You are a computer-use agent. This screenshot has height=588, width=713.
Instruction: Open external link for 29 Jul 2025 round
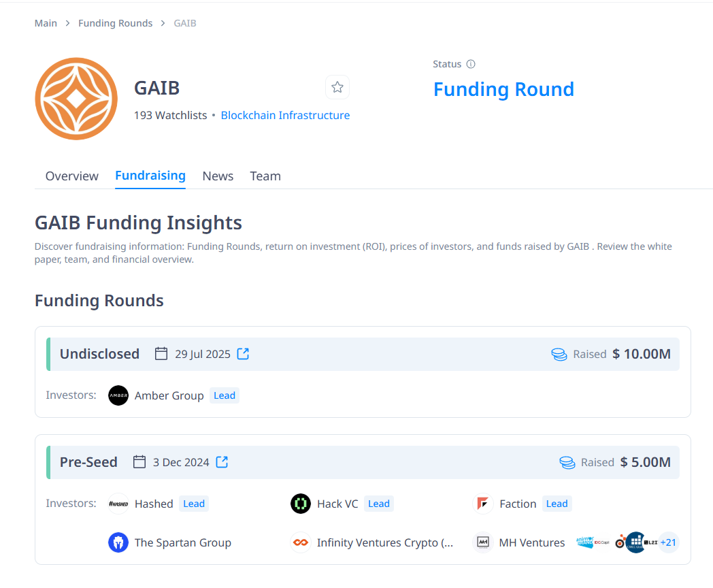pos(243,354)
